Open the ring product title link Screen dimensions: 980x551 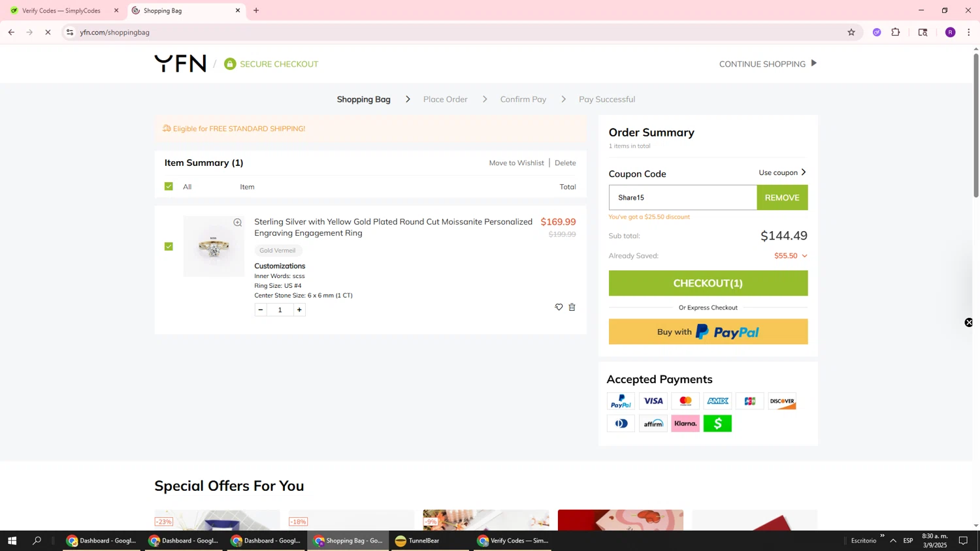click(393, 227)
